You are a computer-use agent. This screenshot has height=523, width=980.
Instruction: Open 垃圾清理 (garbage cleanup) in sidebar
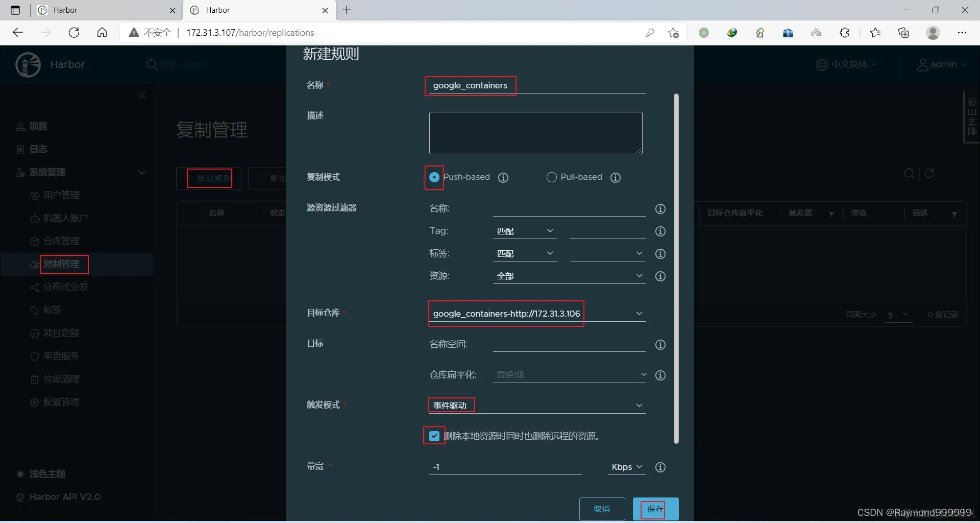(x=61, y=379)
